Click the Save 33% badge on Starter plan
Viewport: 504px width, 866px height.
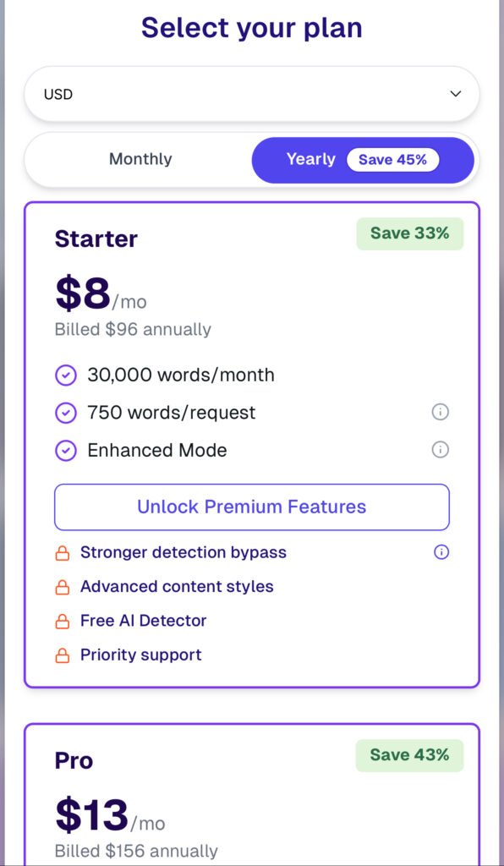click(x=409, y=233)
